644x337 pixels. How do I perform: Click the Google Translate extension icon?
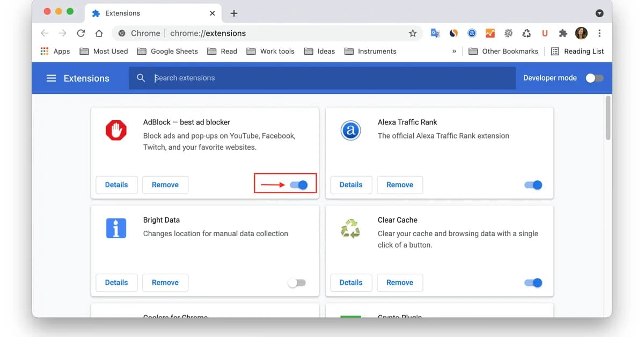(435, 33)
